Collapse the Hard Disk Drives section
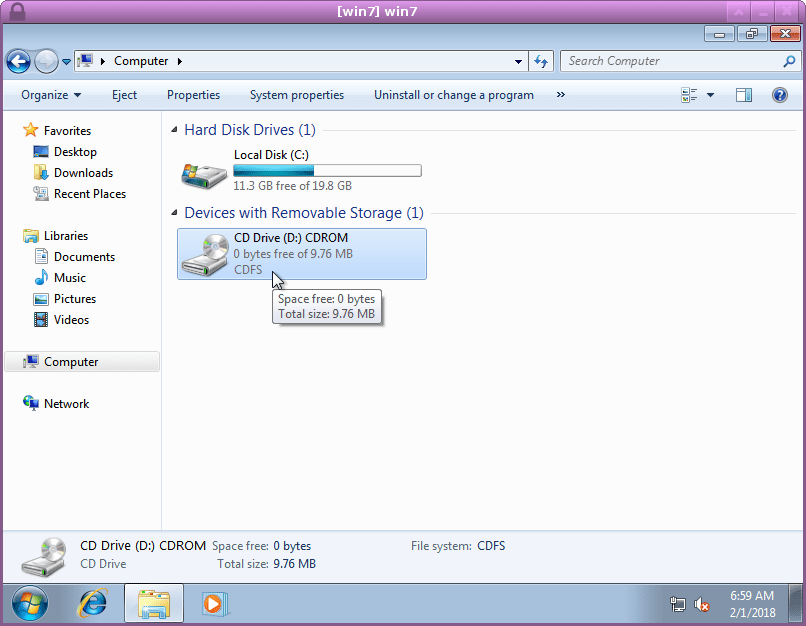Image resolution: width=806 pixels, height=626 pixels. 175,130
